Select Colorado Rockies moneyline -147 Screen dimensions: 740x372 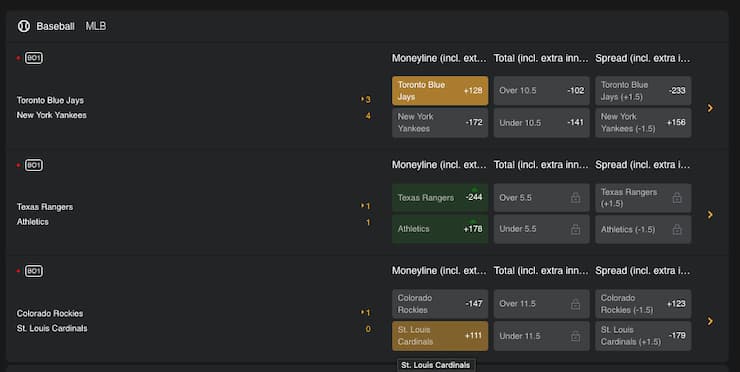(x=440, y=304)
